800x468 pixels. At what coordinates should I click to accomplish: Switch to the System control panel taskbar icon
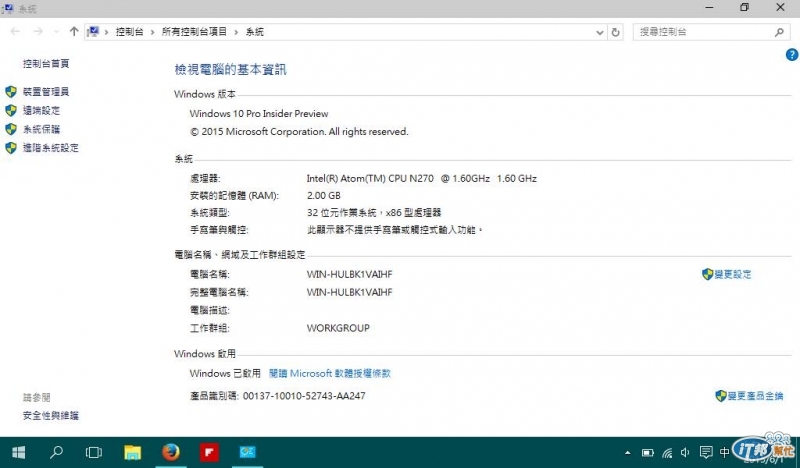(247, 452)
